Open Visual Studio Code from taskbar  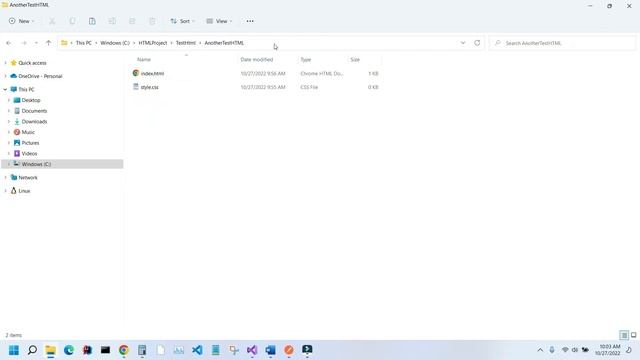(x=197, y=350)
